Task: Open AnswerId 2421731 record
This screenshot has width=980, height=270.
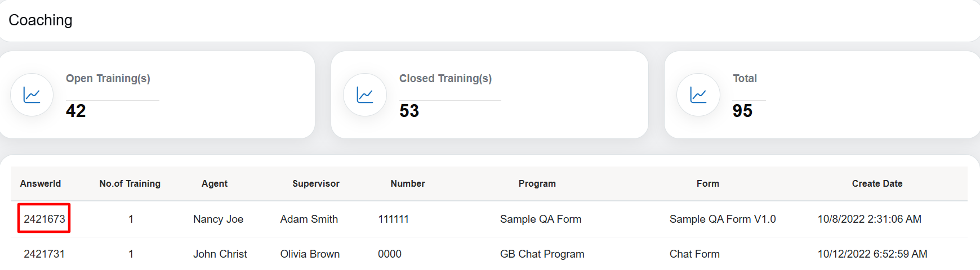Action: pyautogui.click(x=44, y=254)
